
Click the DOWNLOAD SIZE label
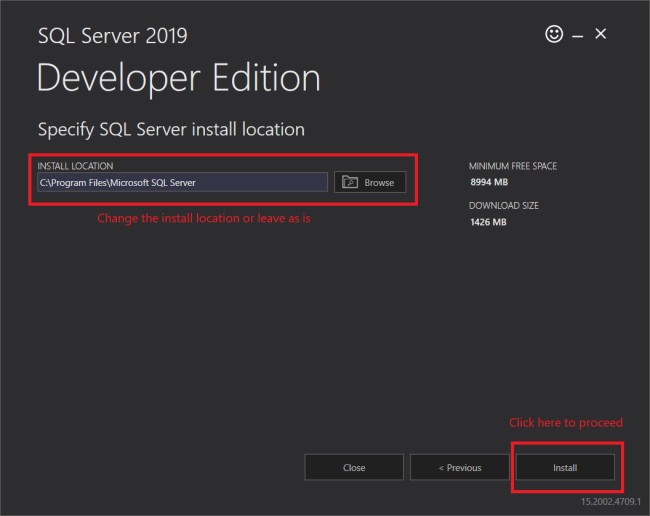[x=504, y=206]
